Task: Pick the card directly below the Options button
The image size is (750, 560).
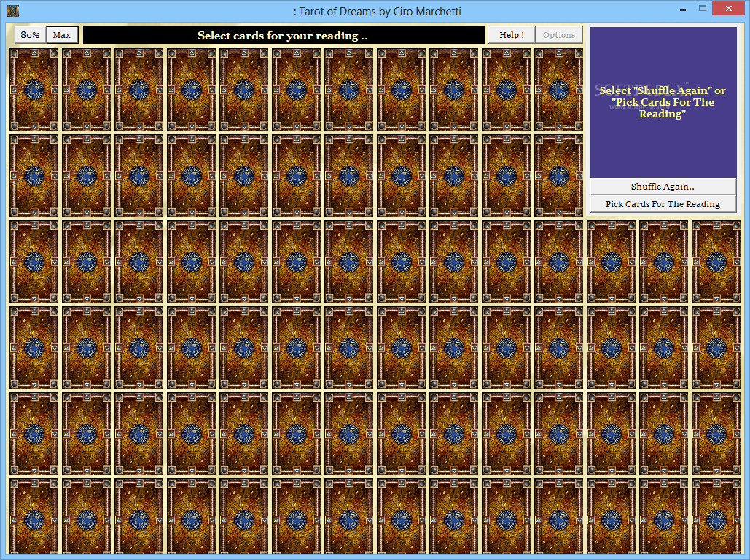Action: 558,89
